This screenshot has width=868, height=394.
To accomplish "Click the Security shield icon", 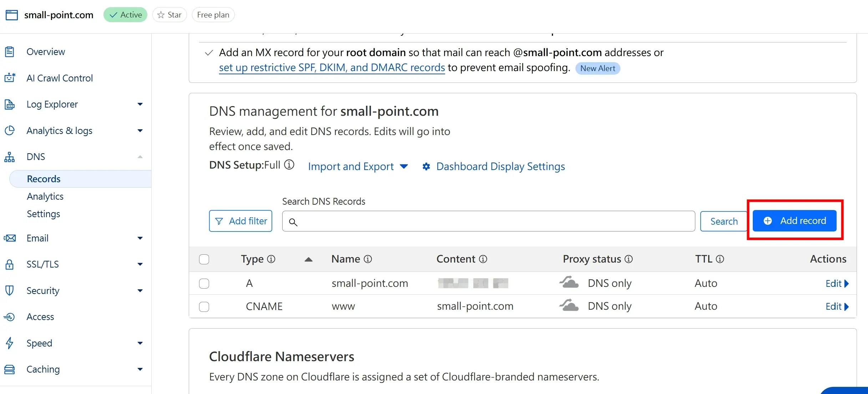I will (10, 290).
